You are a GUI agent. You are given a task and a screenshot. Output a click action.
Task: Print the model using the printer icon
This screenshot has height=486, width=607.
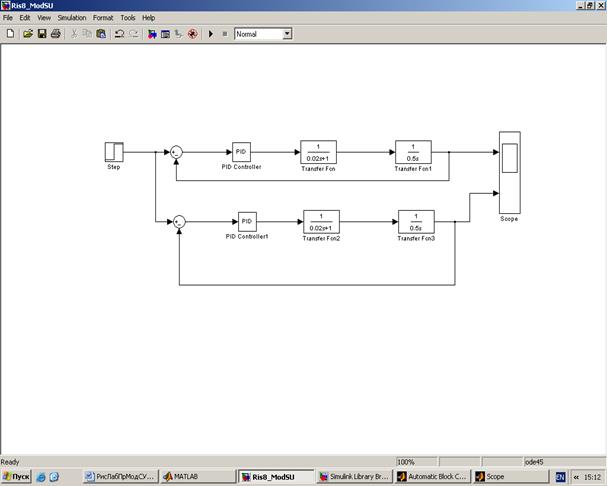(56, 34)
